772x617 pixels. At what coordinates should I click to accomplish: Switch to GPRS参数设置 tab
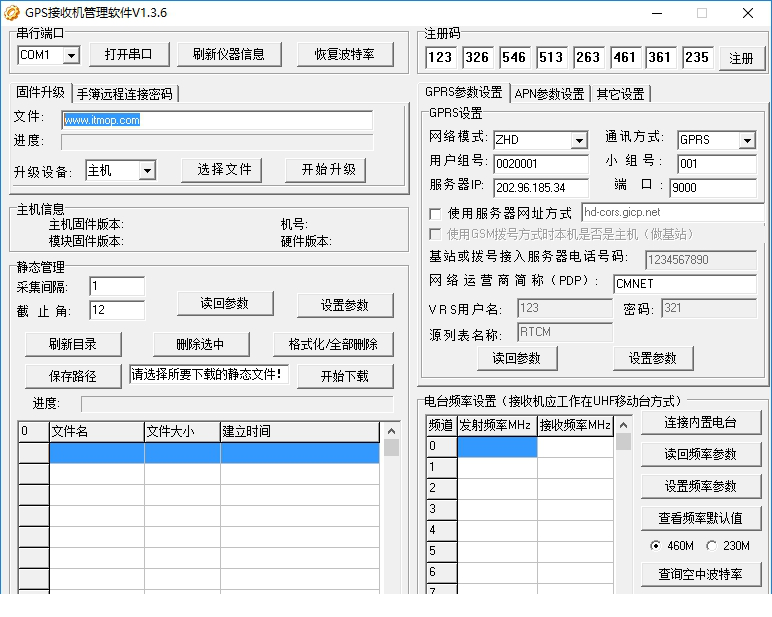coord(463,92)
